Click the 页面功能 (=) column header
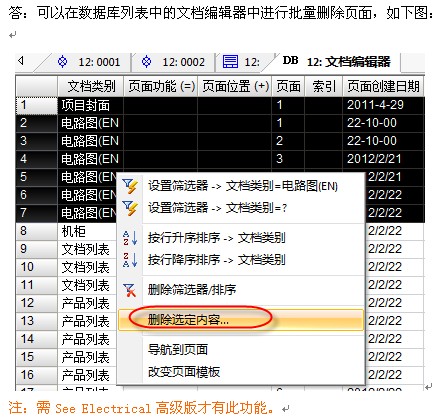The width and height of the screenshot is (438, 420). click(161, 86)
